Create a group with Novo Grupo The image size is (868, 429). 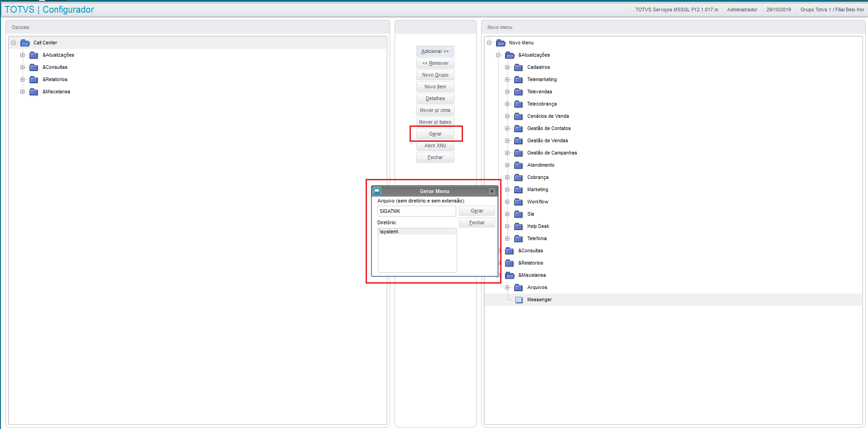tap(435, 75)
